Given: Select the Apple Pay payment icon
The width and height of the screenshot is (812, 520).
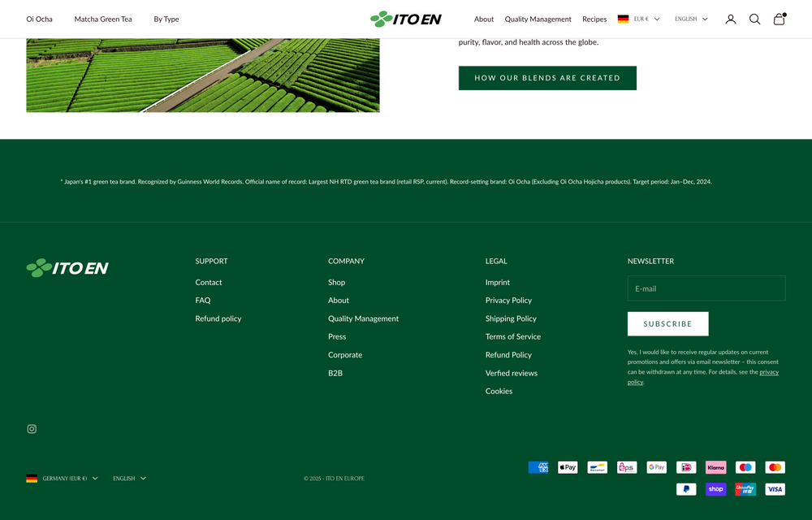Looking at the screenshot, I should tap(568, 467).
